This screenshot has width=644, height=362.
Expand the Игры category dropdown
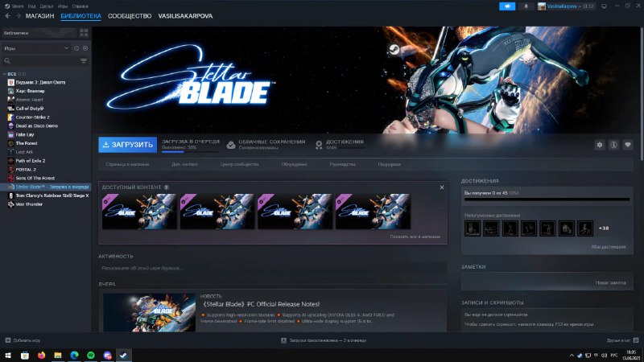[67, 48]
